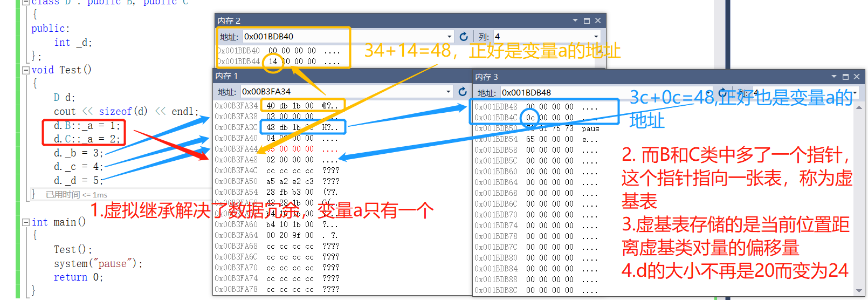Select the 内存 2 title tab

pos(229,21)
